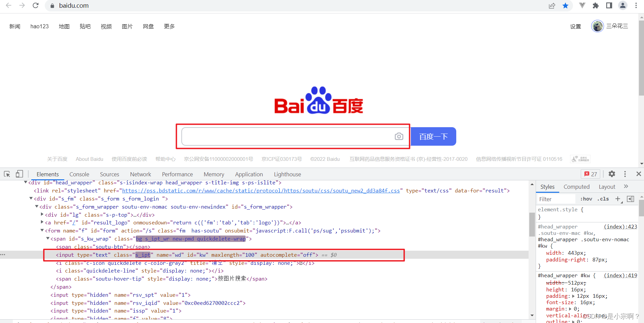Click the soutu_new2 stylesheet href link
This screenshot has height=323, width=644.
coord(261,190)
